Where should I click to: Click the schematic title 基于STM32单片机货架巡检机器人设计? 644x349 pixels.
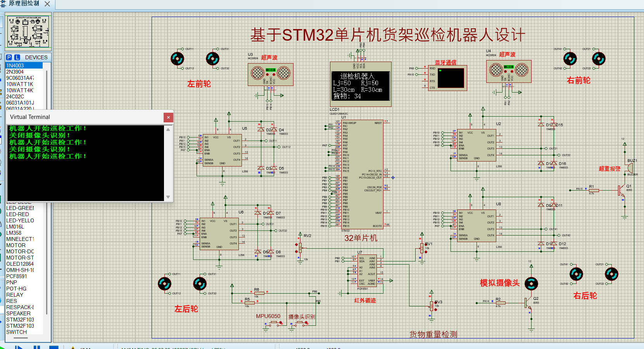(388, 35)
